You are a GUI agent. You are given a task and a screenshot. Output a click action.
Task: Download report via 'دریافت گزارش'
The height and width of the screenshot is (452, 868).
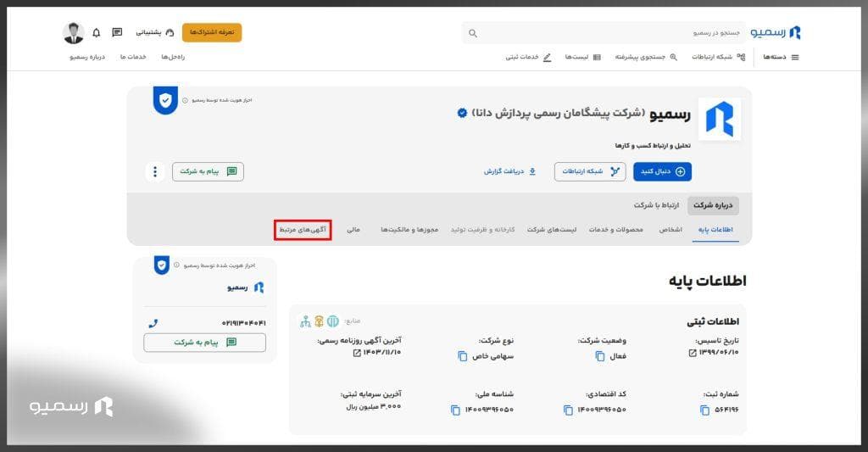509,171
